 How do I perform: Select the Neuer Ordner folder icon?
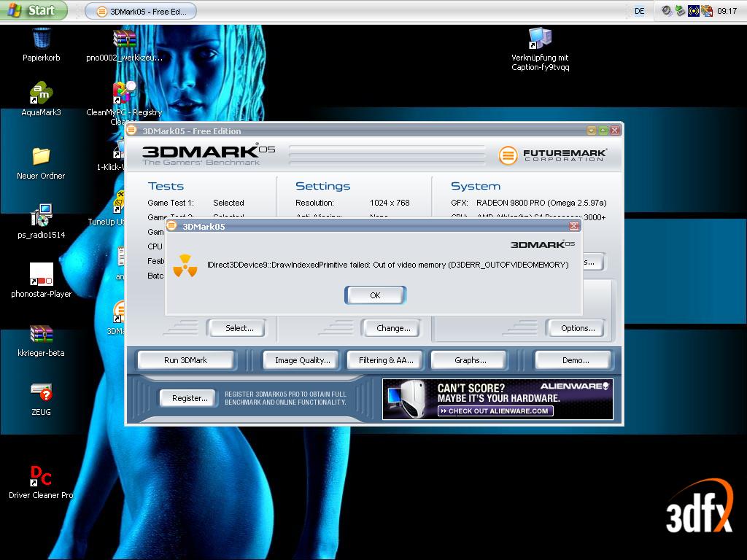click(x=42, y=156)
